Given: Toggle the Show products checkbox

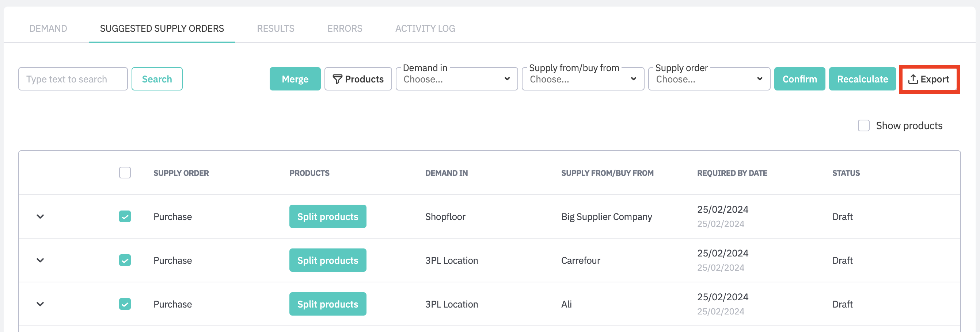Looking at the screenshot, I should point(863,126).
